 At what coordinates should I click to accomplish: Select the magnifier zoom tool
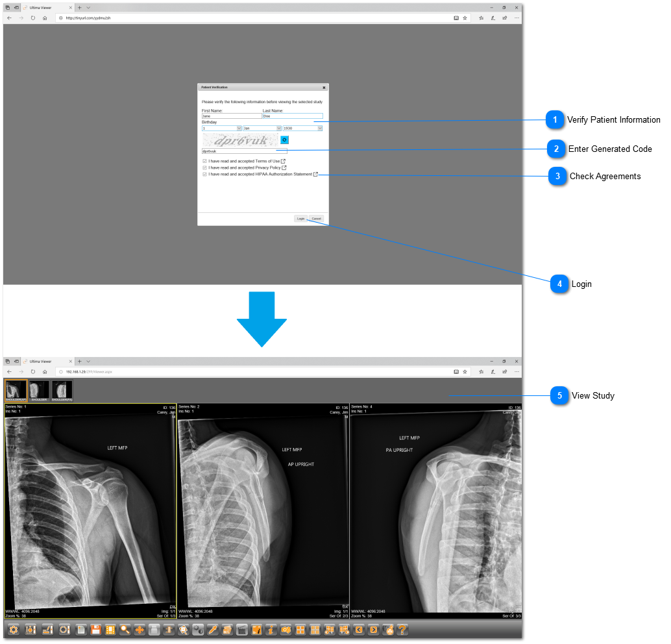pos(125,630)
